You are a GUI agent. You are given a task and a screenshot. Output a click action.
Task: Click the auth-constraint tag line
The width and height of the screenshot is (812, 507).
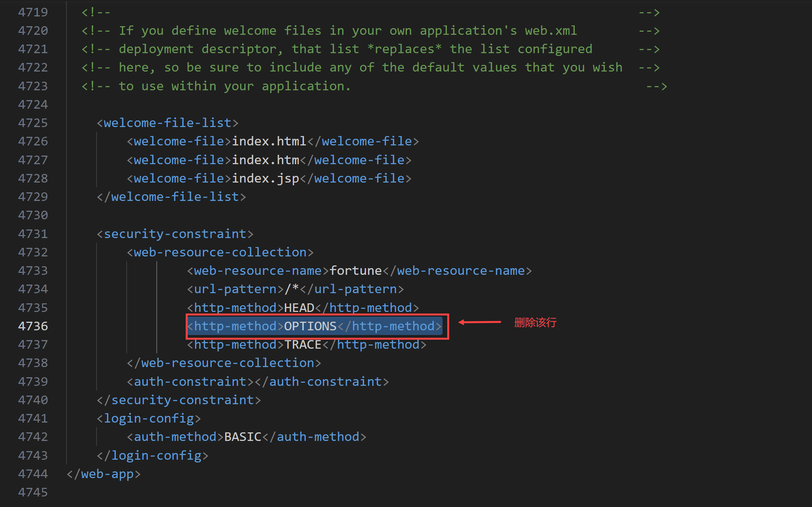(258, 382)
